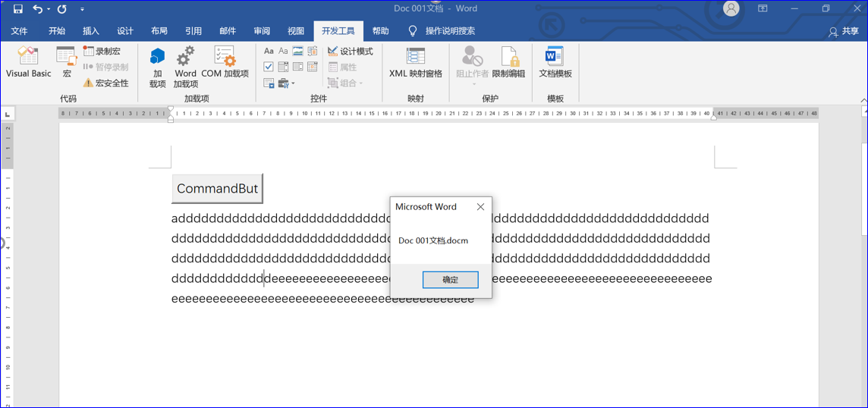Redo the last action
The width and height of the screenshot is (868, 408).
(x=62, y=9)
